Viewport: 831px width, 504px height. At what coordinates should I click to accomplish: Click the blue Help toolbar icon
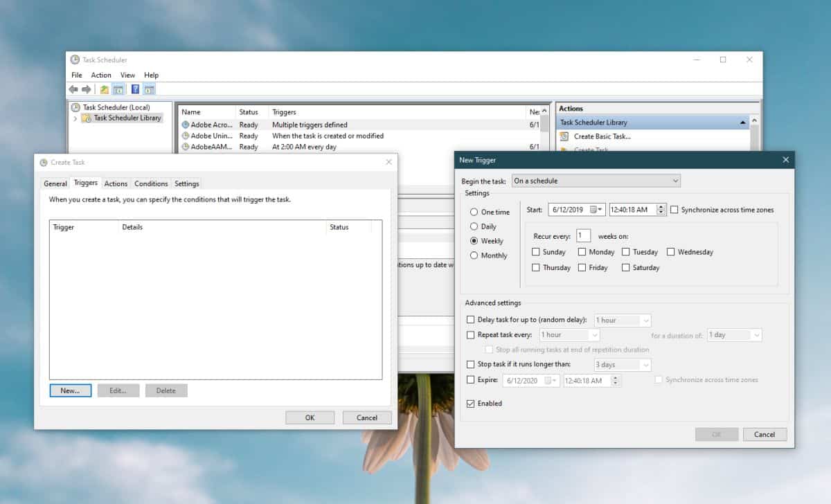135,89
